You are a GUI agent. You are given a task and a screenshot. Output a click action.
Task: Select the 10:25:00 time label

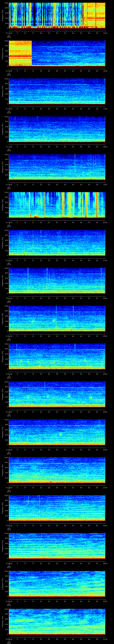pos(9,450)
